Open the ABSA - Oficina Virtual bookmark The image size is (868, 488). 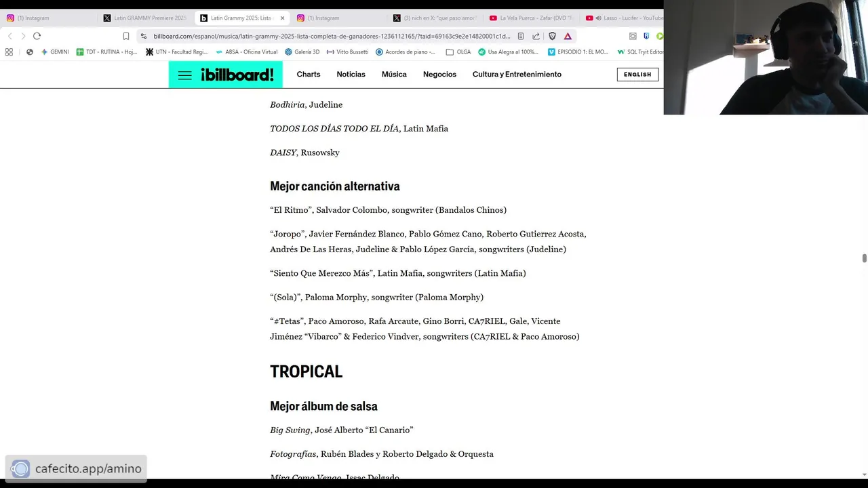(247, 52)
